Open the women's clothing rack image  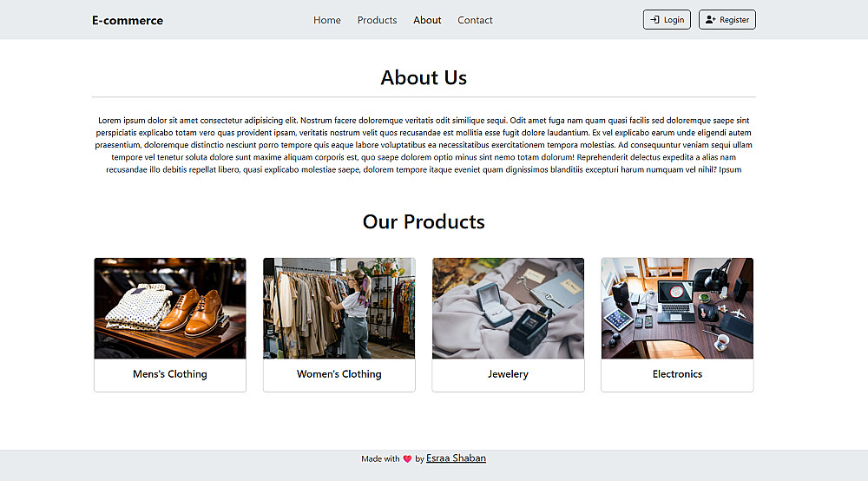click(339, 308)
